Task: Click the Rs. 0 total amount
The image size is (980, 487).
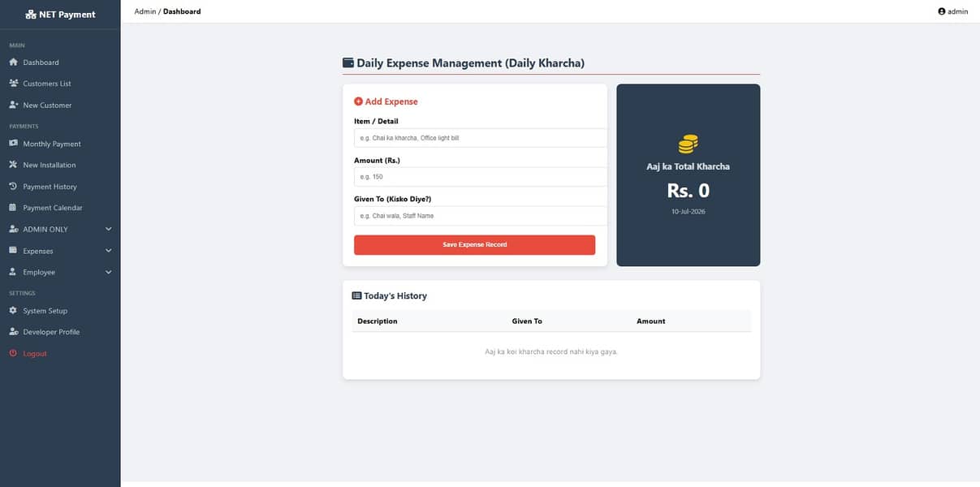Action: click(x=689, y=191)
